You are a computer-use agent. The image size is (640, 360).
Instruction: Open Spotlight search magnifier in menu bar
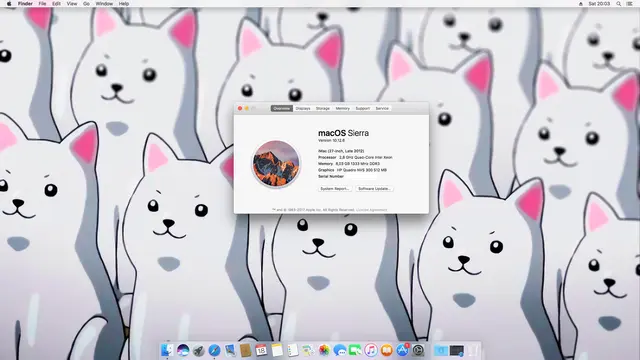pos(618,4)
